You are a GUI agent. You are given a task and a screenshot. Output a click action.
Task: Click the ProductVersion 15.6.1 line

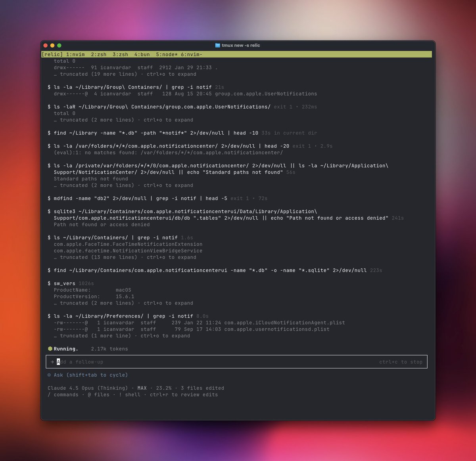[94, 296]
